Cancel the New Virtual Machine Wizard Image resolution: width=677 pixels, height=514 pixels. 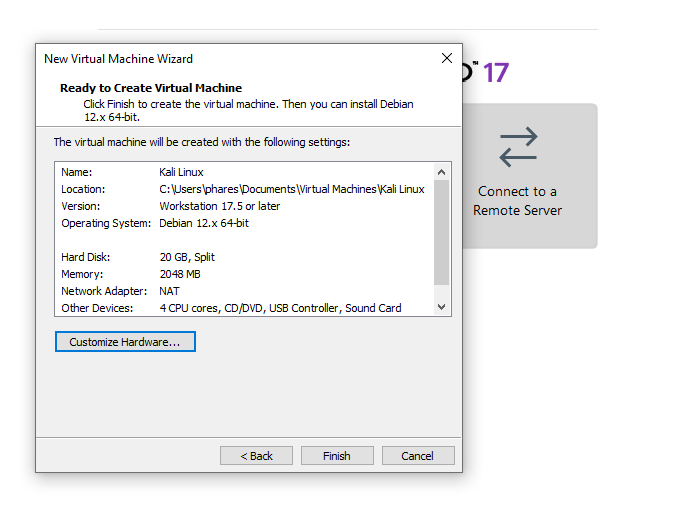(x=418, y=456)
